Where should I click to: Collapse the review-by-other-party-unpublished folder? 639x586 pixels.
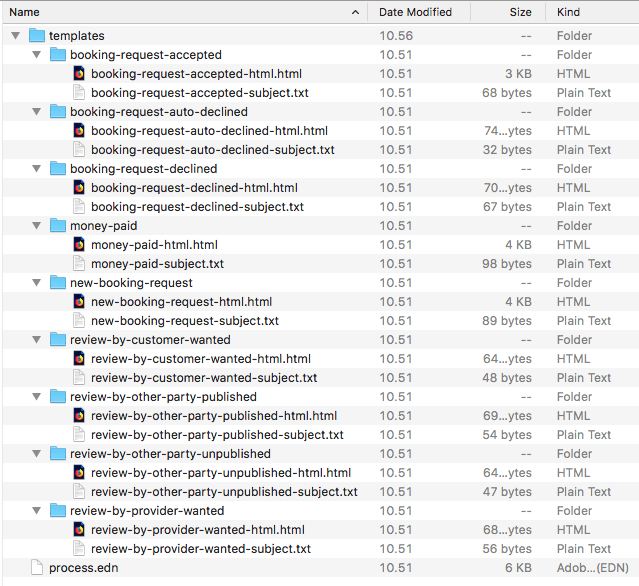click(37, 454)
